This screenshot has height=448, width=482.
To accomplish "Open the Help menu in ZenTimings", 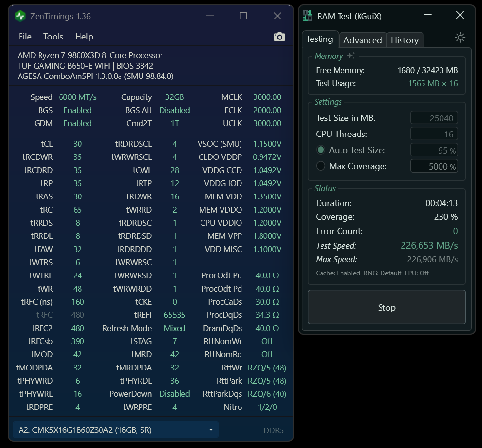I will click(x=84, y=37).
